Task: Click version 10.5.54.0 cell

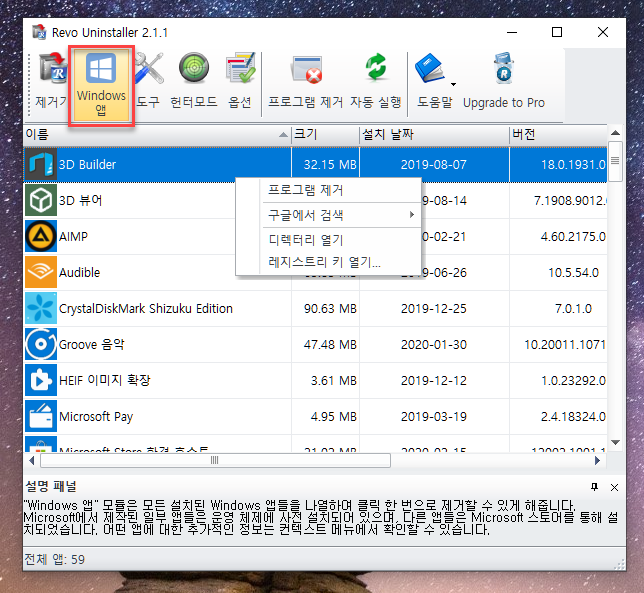Action: 573,272
